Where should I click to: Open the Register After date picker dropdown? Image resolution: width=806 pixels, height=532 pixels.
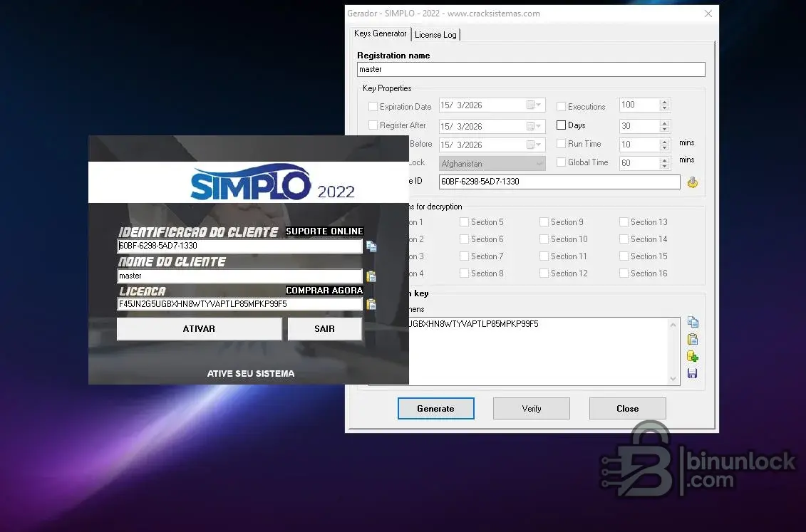(x=534, y=127)
